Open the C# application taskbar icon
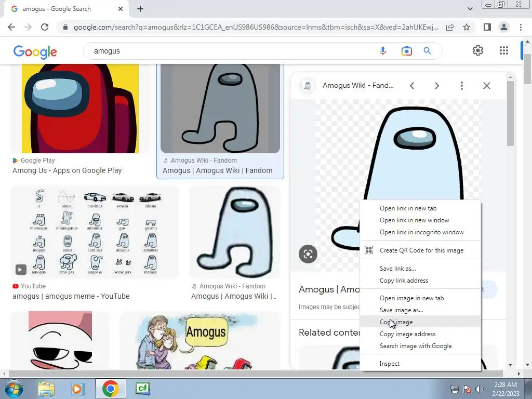 pos(142,389)
